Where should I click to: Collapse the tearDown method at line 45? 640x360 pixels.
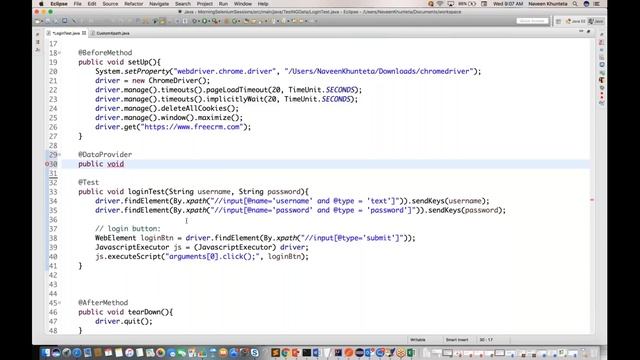pos(59,303)
